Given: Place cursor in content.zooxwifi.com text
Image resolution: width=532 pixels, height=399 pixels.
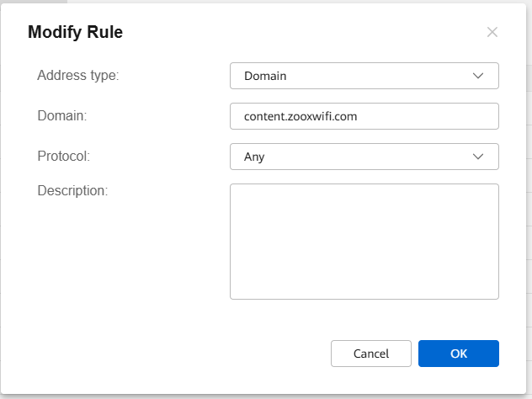Looking at the screenshot, I should 301,116.
